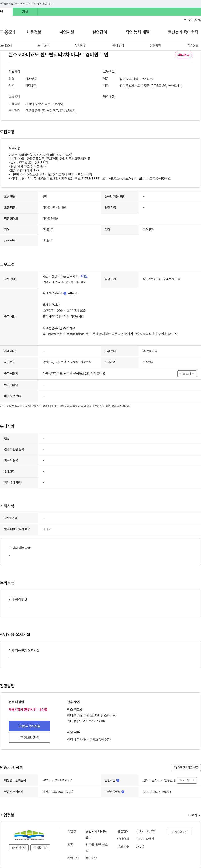The width and height of the screenshot is (201, 868).
Task: Click the 채용시까지 status badge
Action: pyautogui.click(x=183, y=55)
